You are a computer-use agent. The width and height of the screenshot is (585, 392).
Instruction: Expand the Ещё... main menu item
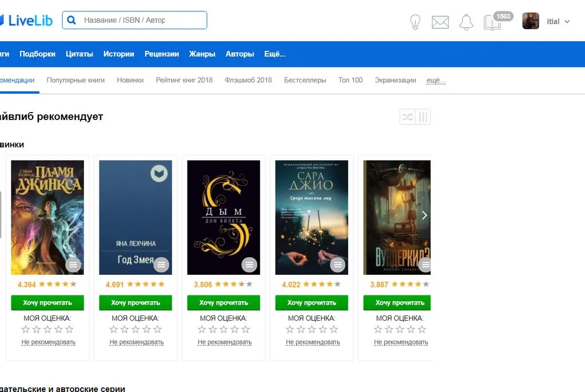click(x=275, y=54)
